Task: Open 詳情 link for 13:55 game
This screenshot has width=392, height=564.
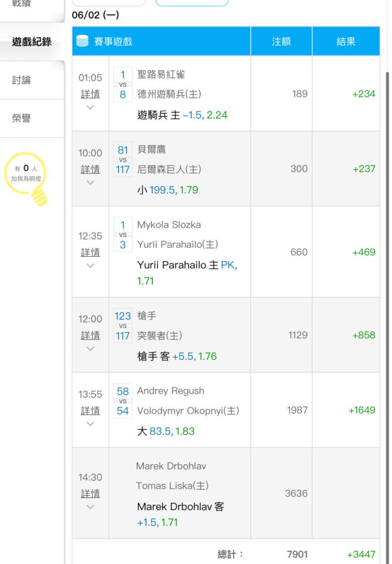Action: pos(90,411)
